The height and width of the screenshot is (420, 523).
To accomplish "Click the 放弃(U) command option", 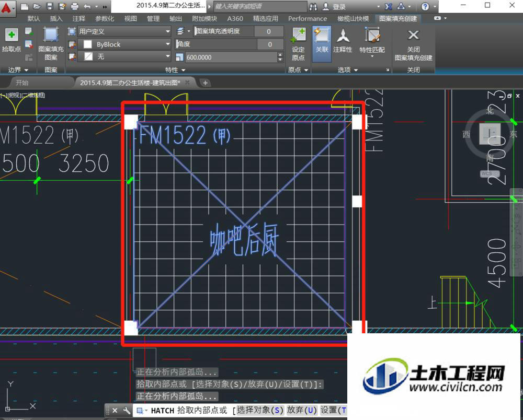I will 302,410.
